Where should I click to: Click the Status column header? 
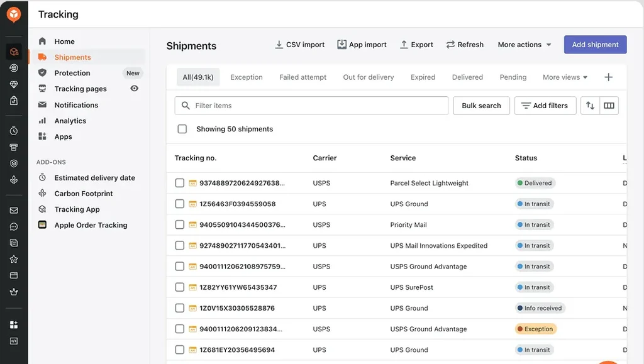(526, 158)
